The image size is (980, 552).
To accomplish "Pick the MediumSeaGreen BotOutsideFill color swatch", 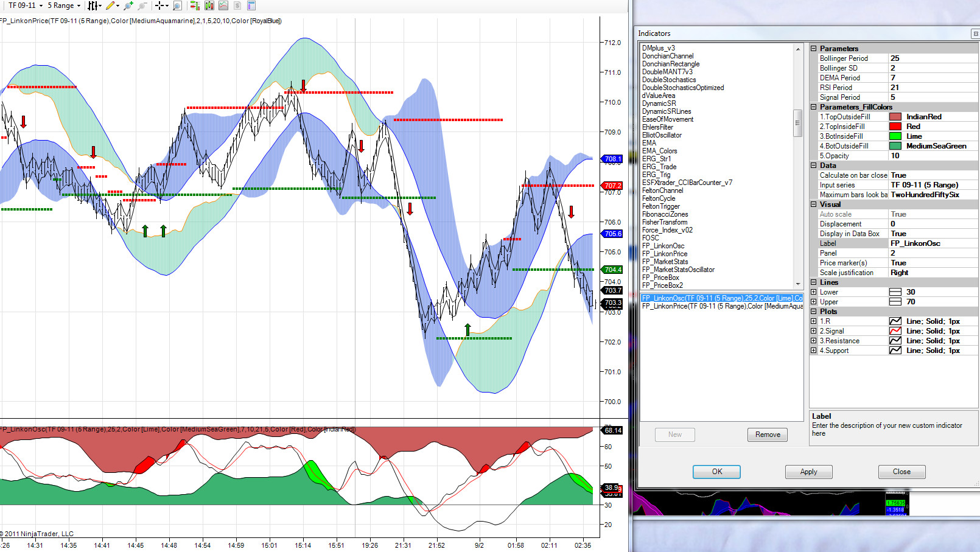I will click(895, 146).
